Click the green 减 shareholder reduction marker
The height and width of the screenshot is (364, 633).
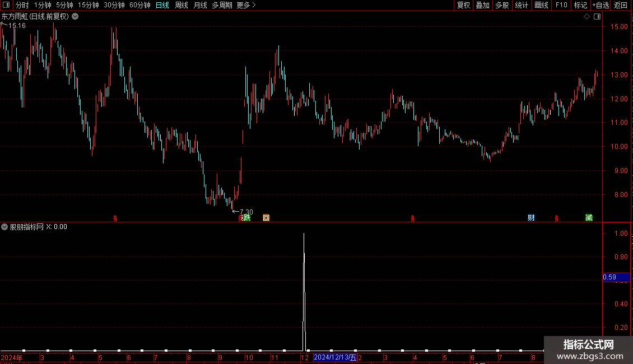click(x=589, y=218)
